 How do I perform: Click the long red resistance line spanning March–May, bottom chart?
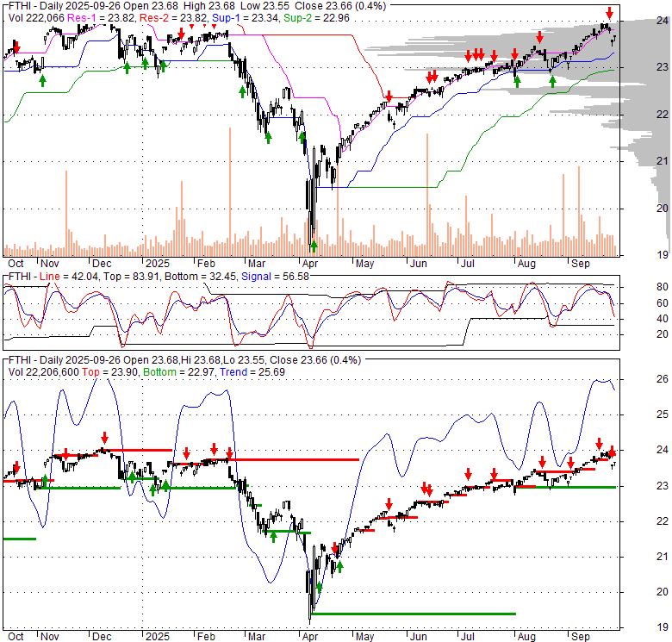click(x=294, y=459)
